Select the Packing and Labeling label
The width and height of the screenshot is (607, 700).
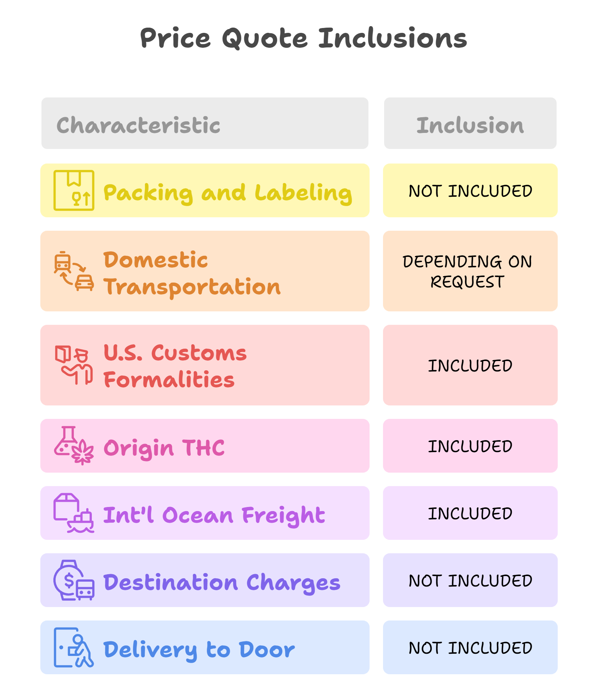pos(227,193)
